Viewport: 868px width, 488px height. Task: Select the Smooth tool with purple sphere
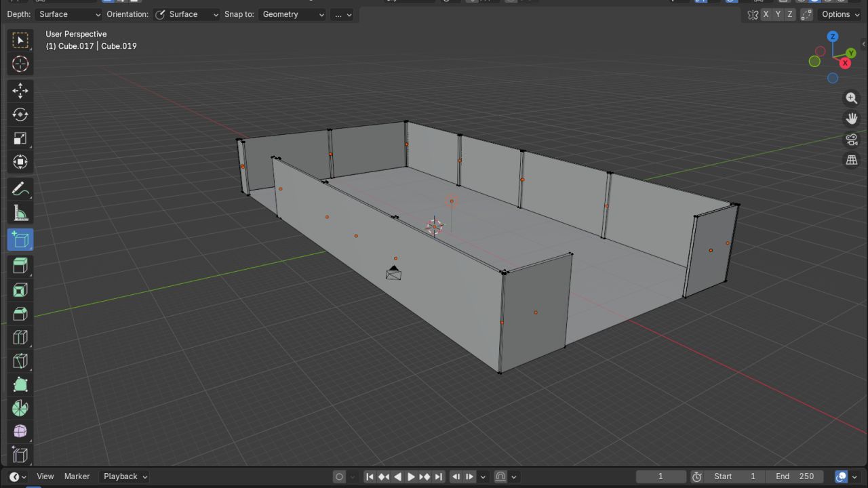point(20,432)
